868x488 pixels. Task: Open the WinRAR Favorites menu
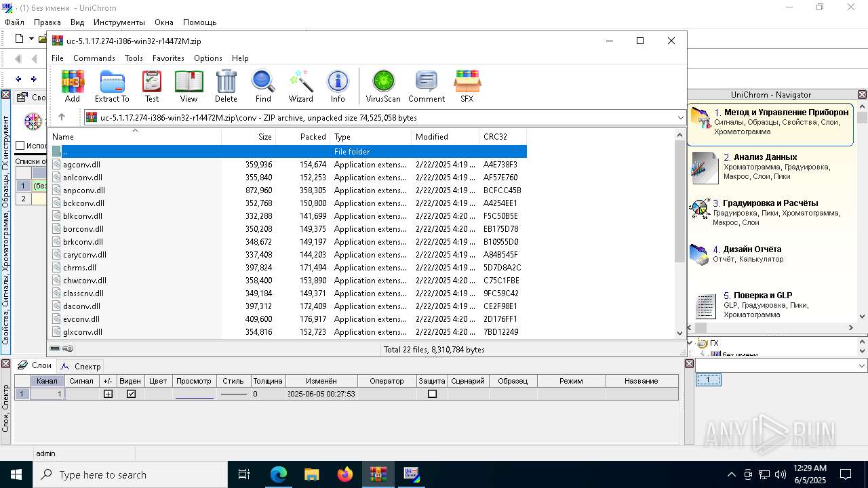pyautogui.click(x=168, y=58)
